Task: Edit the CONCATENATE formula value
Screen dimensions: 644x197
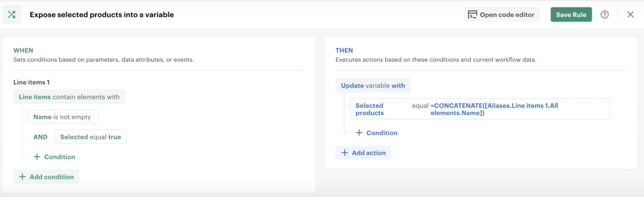Action: [494, 109]
